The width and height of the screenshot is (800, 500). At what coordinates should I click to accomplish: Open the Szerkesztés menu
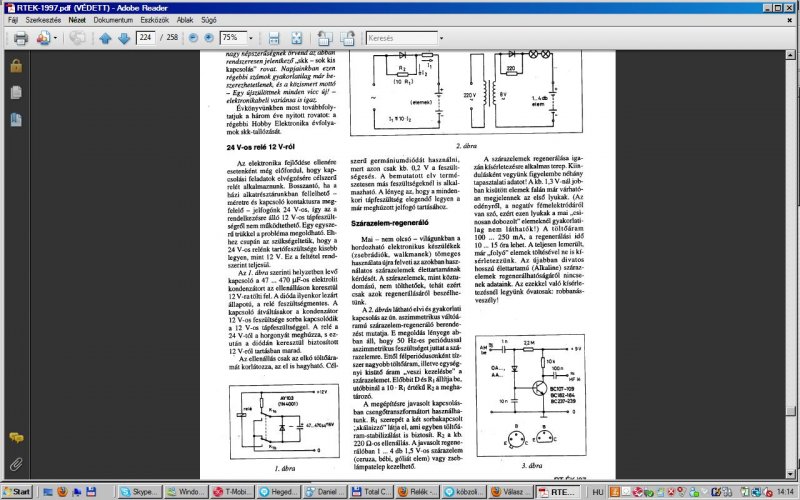click(43, 20)
